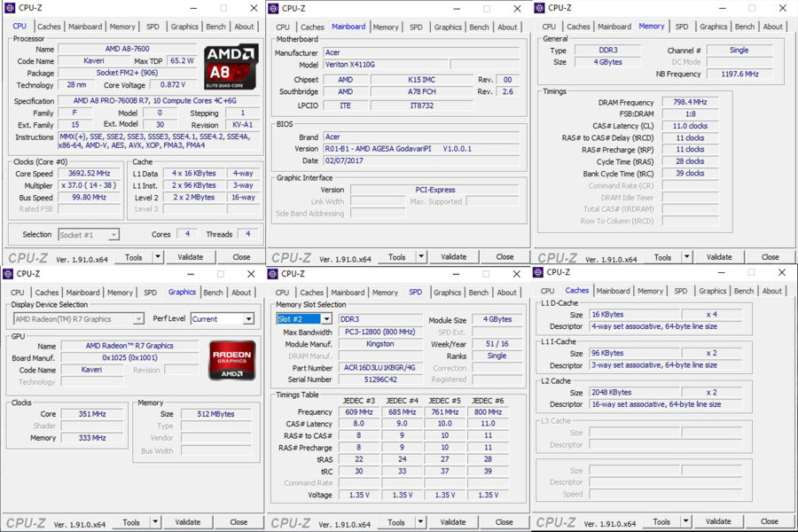Open the Tools dropdown arrow in the Mainboard-tab window
This screenshot has height=532, width=798.
(x=421, y=256)
